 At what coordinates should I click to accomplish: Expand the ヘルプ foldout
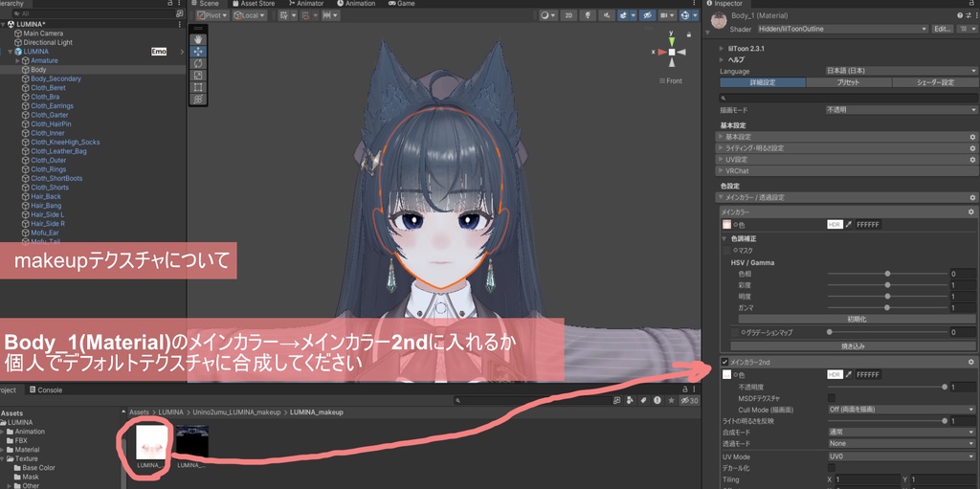pyautogui.click(x=723, y=59)
